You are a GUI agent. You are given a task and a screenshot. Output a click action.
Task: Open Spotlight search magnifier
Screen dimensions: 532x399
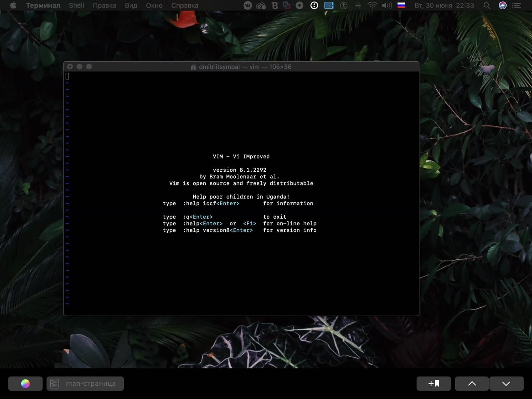tap(487, 5)
